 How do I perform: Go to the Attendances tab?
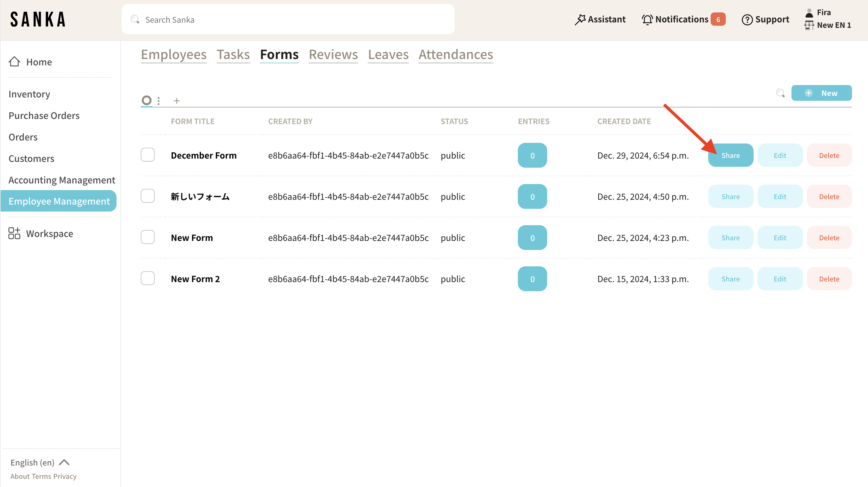455,54
